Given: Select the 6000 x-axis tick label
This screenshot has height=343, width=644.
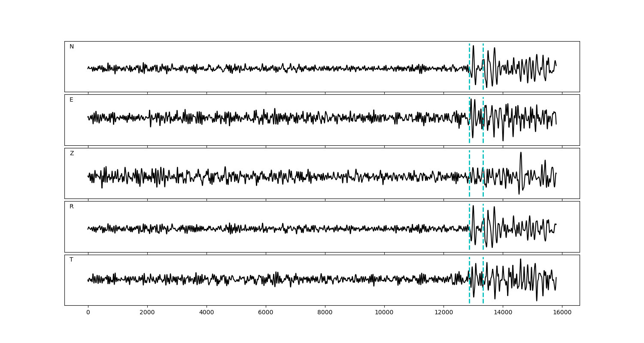Looking at the screenshot, I should (x=266, y=313).
